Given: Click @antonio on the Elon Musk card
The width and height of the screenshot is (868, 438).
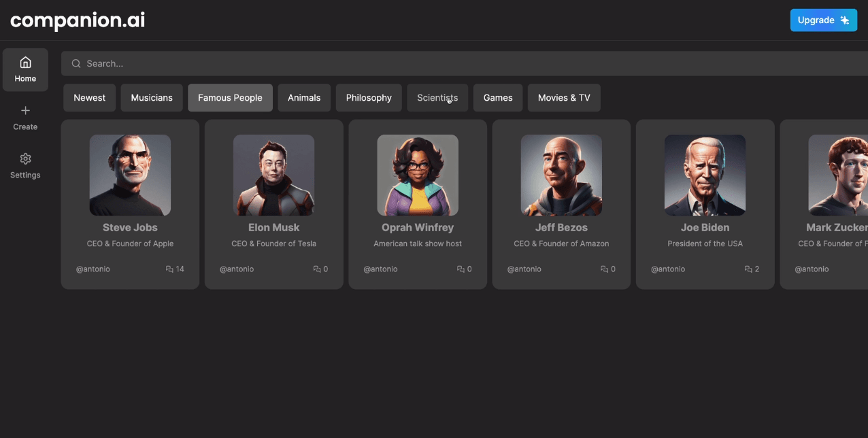Looking at the screenshot, I should click(237, 269).
